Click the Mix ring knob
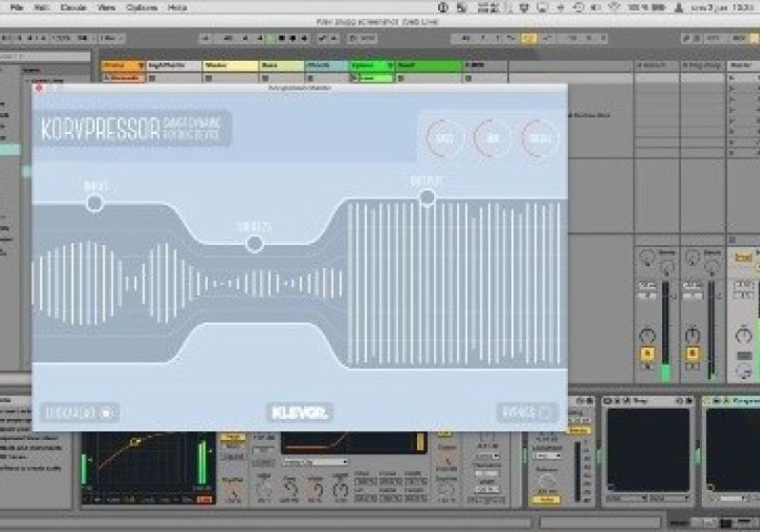The image size is (760, 532). click(x=492, y=139)
